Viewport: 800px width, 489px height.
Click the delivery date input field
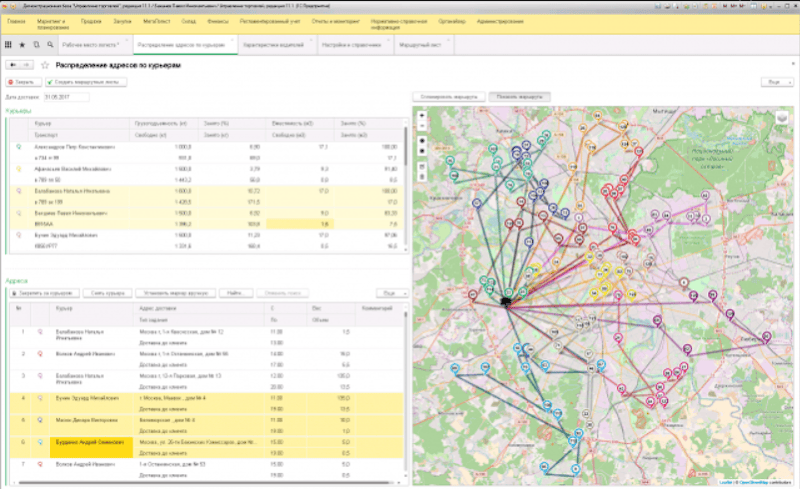[66, 97]
